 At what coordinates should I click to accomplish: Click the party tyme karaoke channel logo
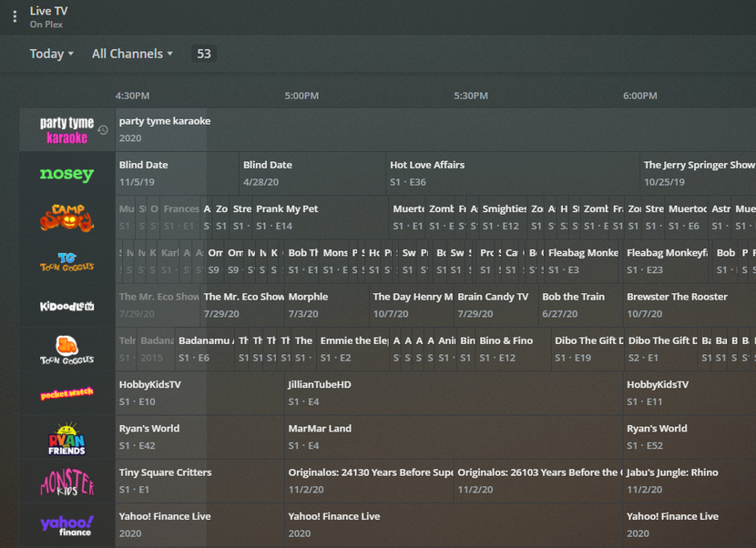click(x=66, y=130)
